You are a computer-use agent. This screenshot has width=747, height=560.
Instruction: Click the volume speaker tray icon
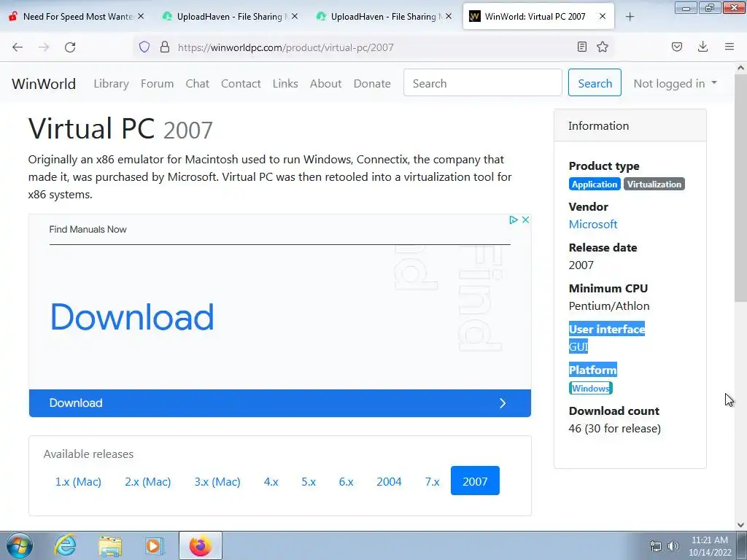coord(673,546)
